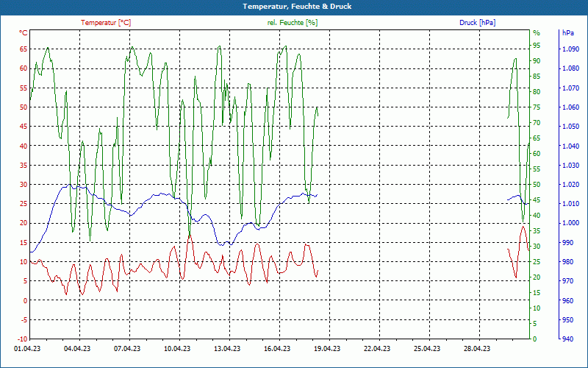Click the blue '940' pressure axis value

(567, 339)
